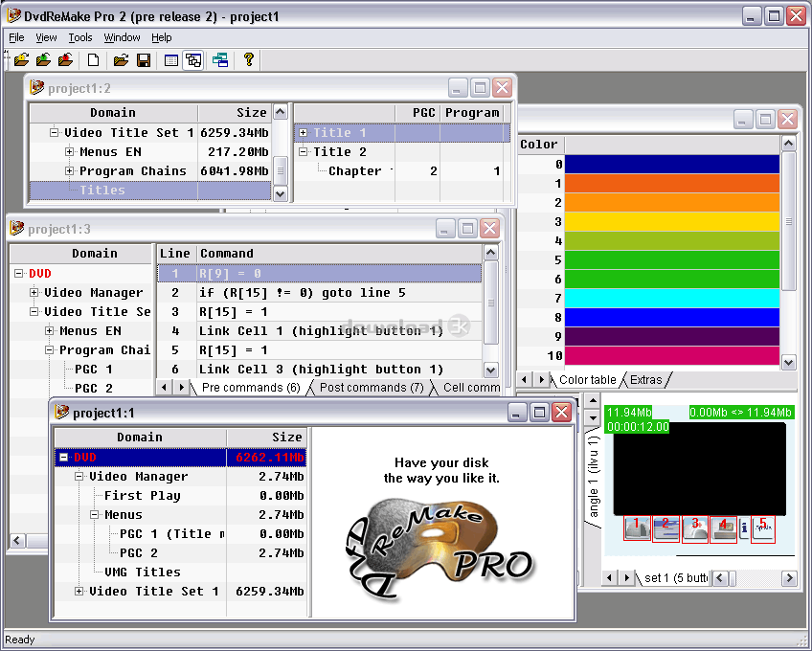
Task: Open the View menu
Action: [x=46, y=37]
